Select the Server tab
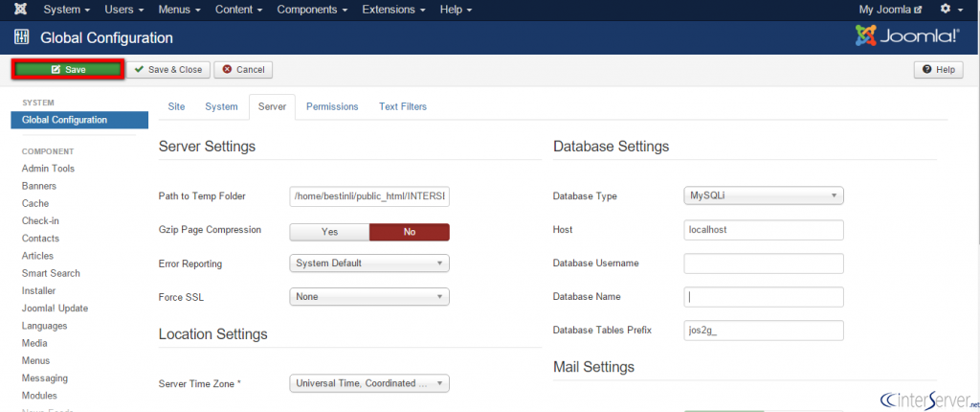The width and height of the screenshot is (980, 412). pyautogui.click(x=272, y=106)
